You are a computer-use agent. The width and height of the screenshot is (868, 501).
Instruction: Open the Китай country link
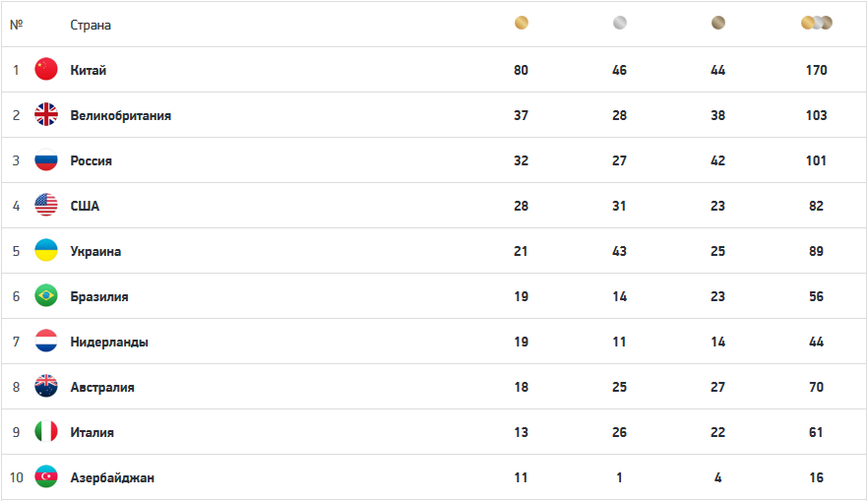click(89, 70)
